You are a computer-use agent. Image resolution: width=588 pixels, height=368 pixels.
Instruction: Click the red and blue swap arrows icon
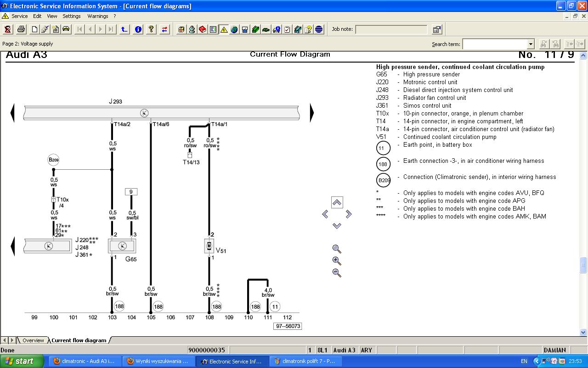tap(164, 29)
